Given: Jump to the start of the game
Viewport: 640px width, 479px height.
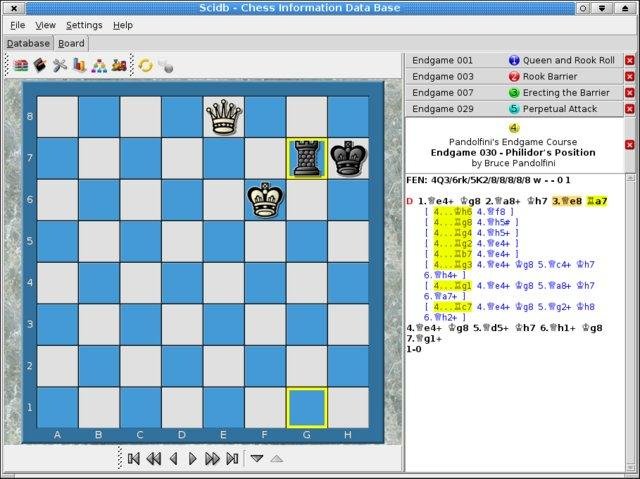Looking at the screenshot, I should point(133,458).
